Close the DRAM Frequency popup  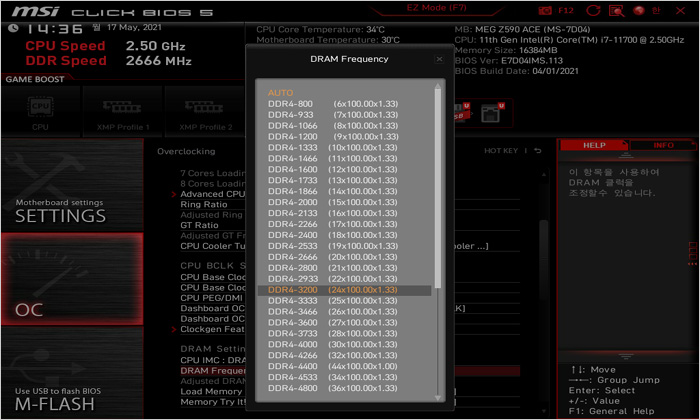tap(439, 59)
